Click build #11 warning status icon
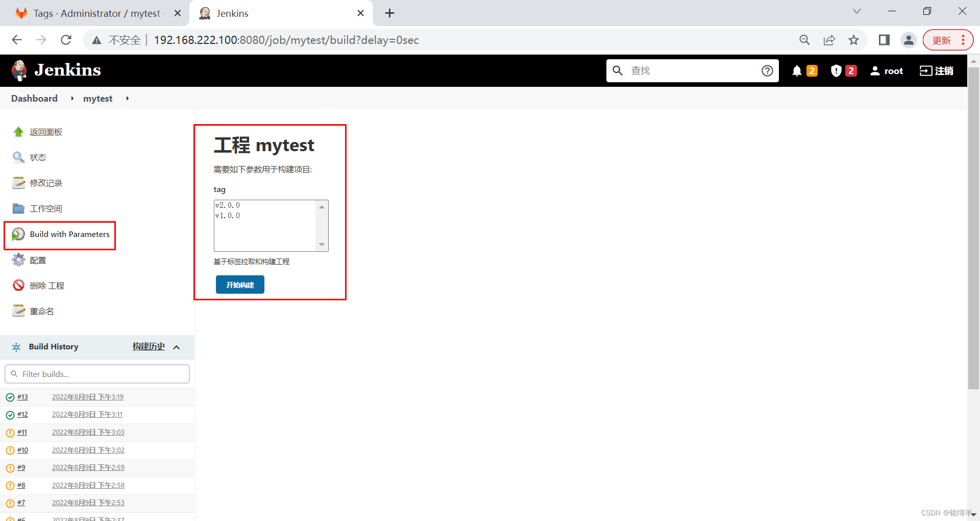980x521 pixels. tap(10, 433)
